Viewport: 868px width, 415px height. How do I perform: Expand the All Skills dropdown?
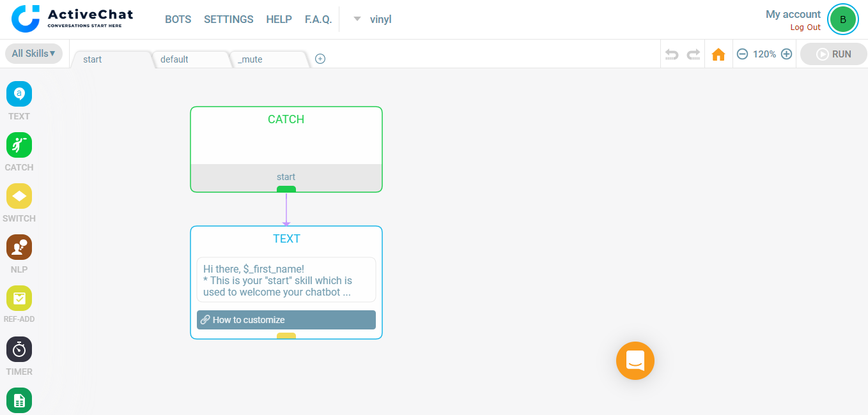34,54
